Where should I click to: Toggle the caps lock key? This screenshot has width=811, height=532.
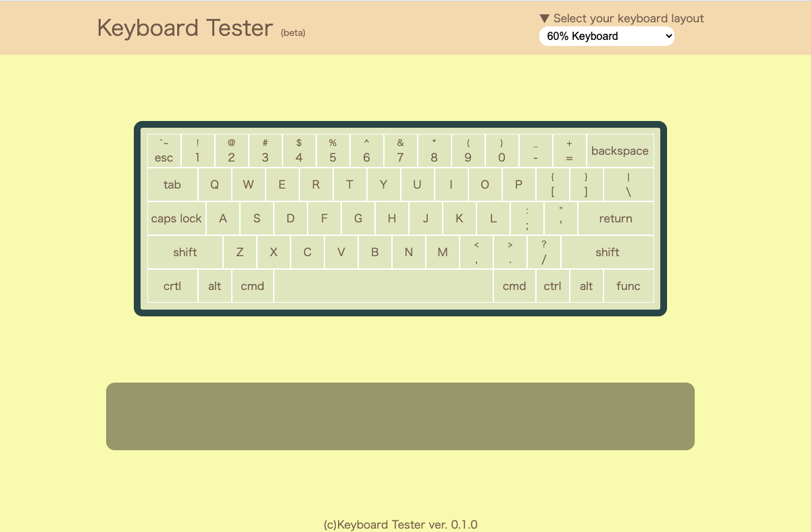pos(176,218)
